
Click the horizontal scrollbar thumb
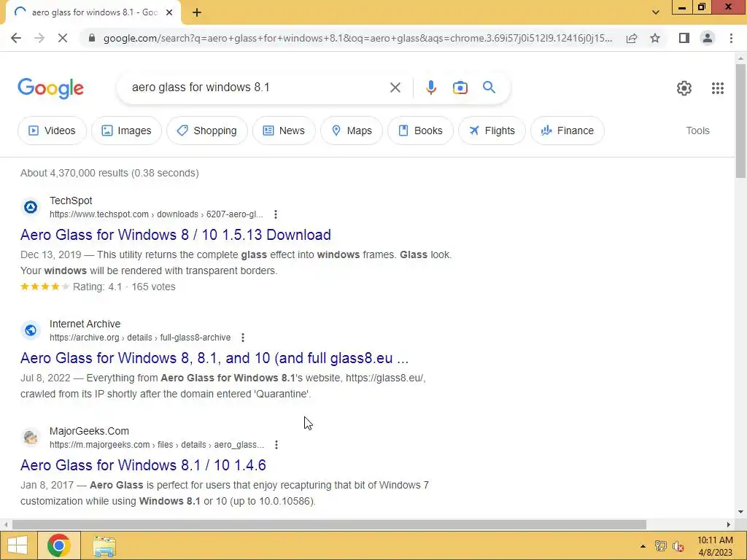[329, 524]
